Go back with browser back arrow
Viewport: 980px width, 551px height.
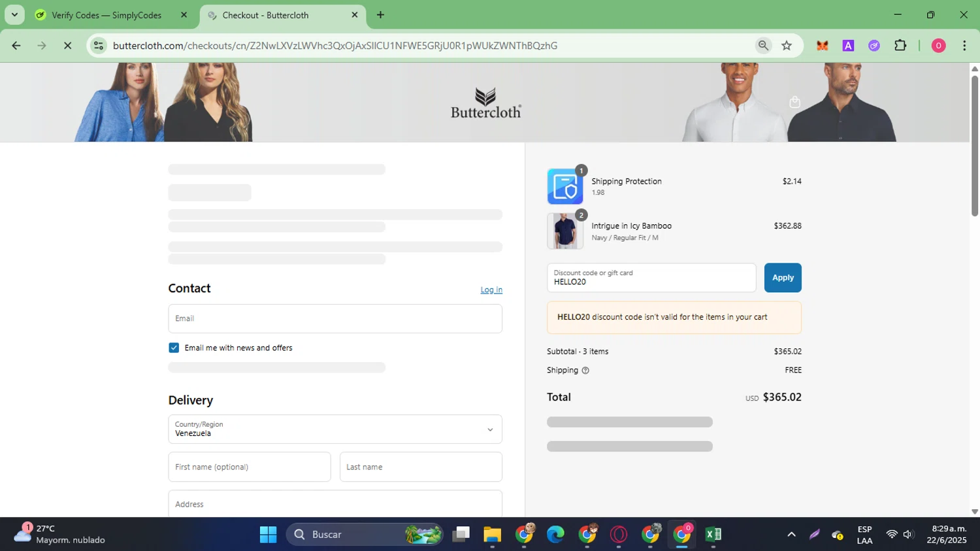(x=16, y=45)
